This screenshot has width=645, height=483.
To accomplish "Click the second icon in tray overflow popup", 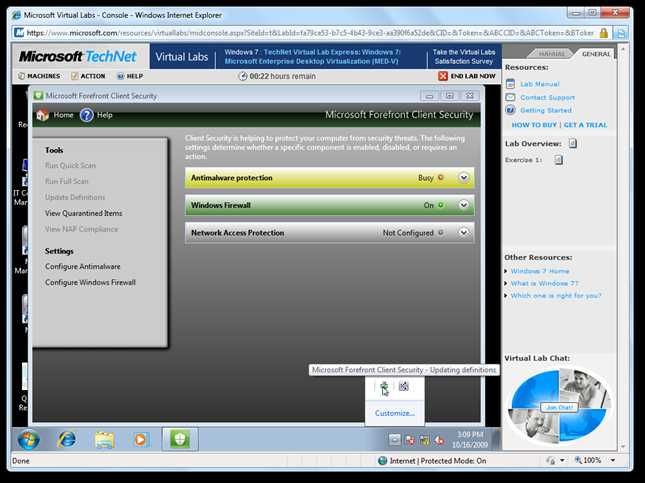I will pos(404,386).
